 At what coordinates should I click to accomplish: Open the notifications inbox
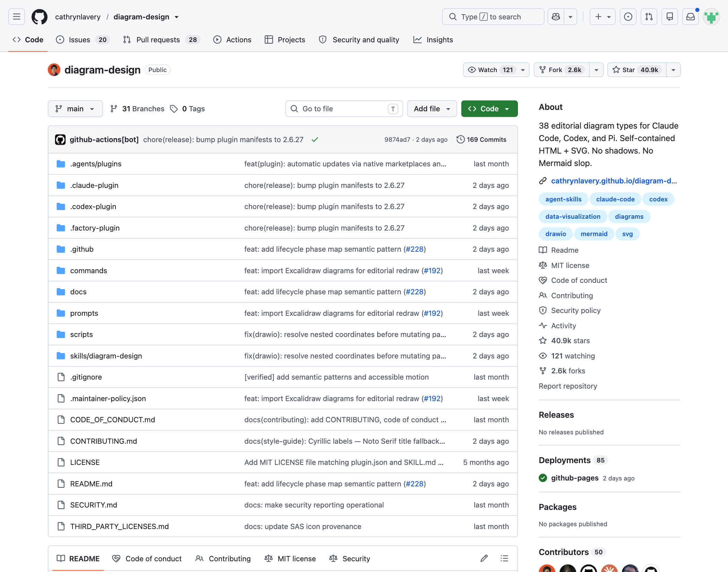coord(690,17)
